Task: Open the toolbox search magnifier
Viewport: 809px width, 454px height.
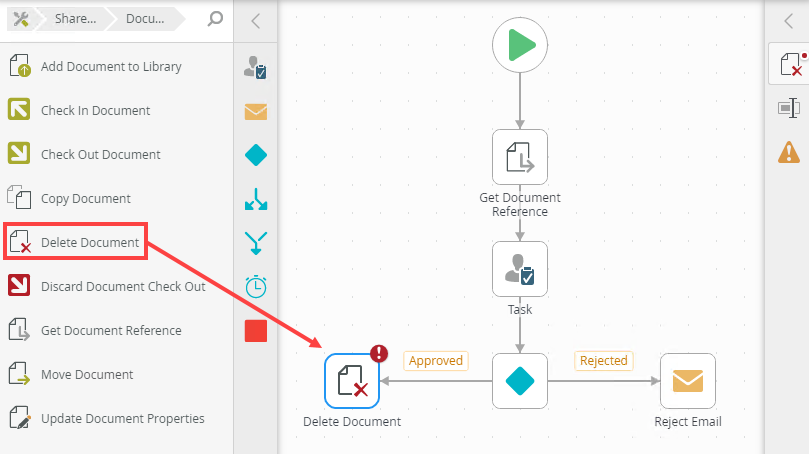Action: 215,19
